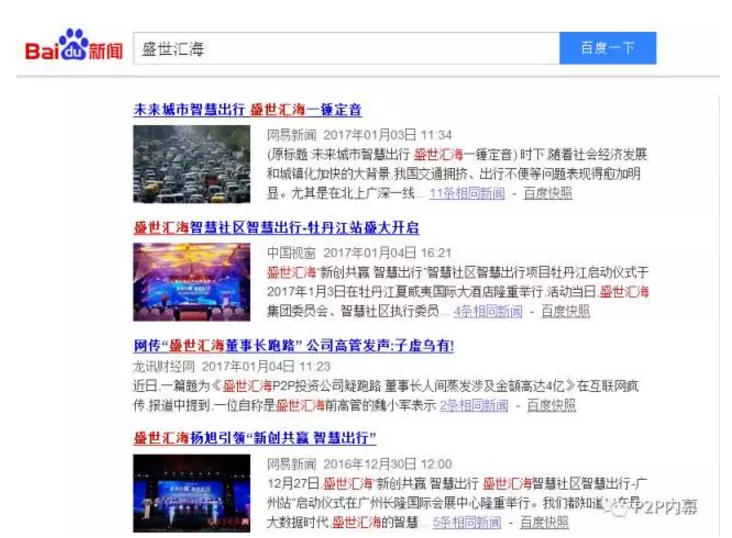Click the 百度一下 search button
Screen dimensions: 732x538
coord(608,48)
